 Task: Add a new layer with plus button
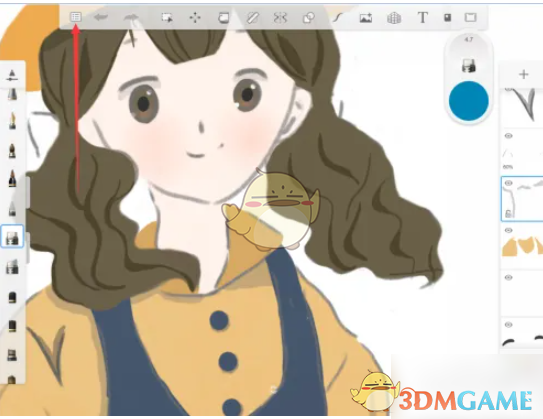pos(524,74)
